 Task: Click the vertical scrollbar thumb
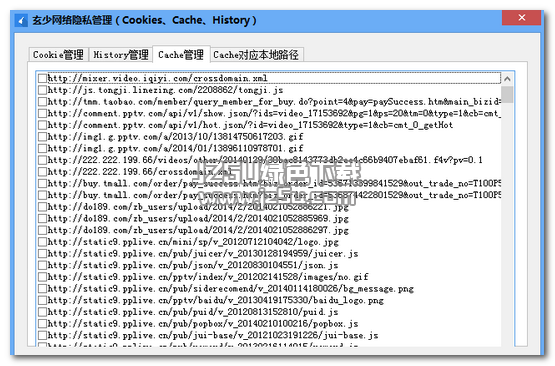[x=507, y=94]
